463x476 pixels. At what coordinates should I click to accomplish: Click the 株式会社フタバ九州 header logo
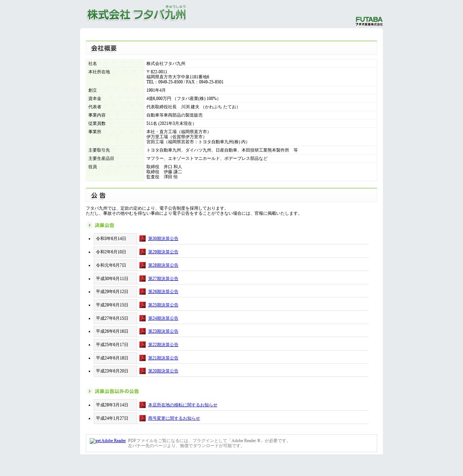point(137,13)
